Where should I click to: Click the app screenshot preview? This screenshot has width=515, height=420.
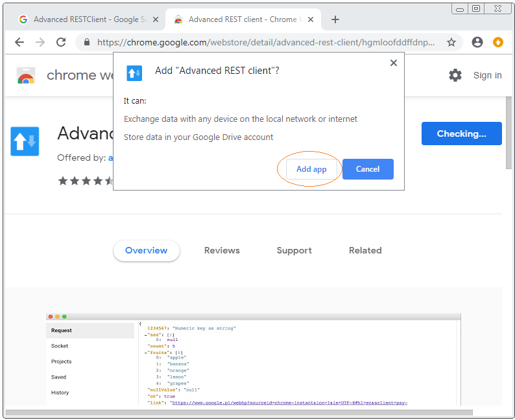pyautogui.click(x=253, y=359)
